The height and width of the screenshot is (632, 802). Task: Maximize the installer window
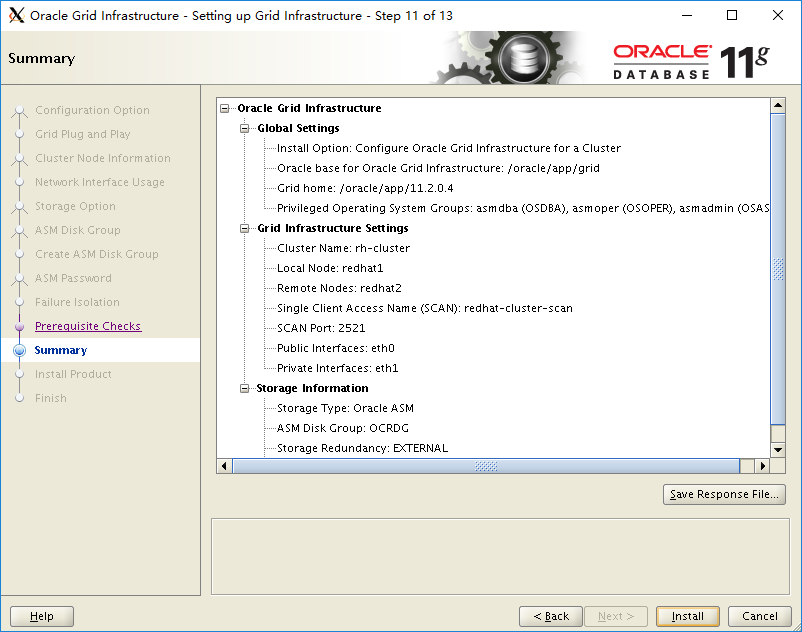tap(732, 15)
